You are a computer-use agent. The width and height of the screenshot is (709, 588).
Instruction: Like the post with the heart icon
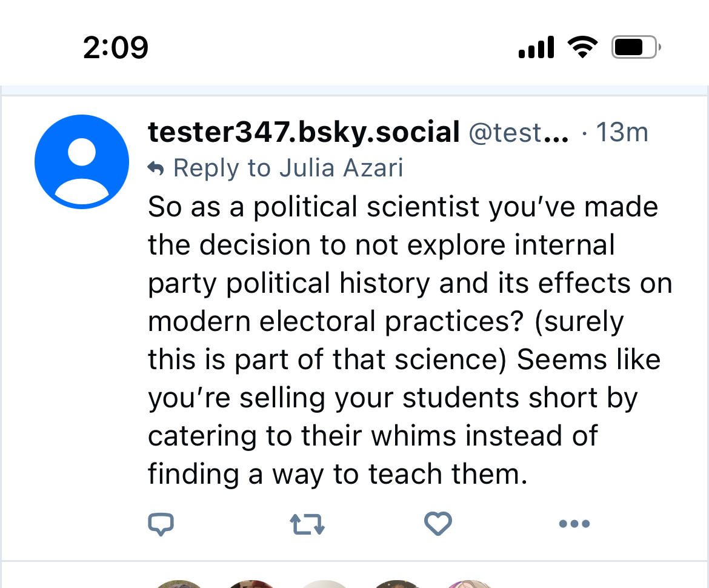click(x=438, y=524)
